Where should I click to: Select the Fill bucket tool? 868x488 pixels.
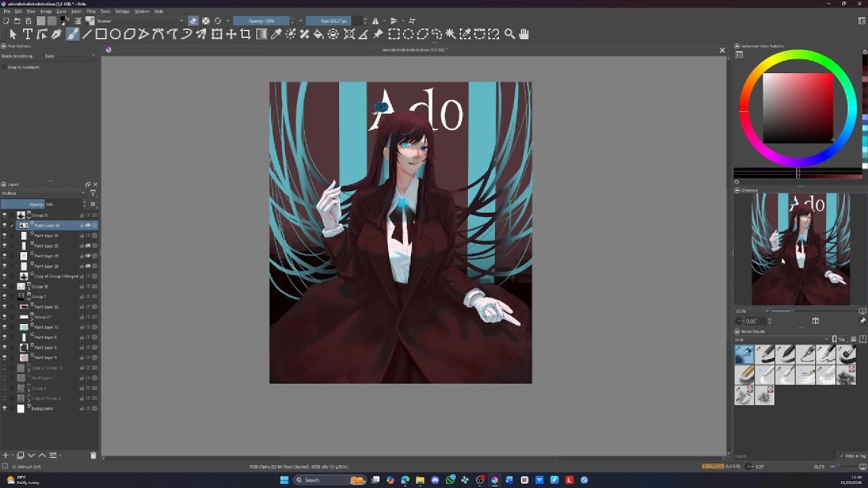coord(319,34)
